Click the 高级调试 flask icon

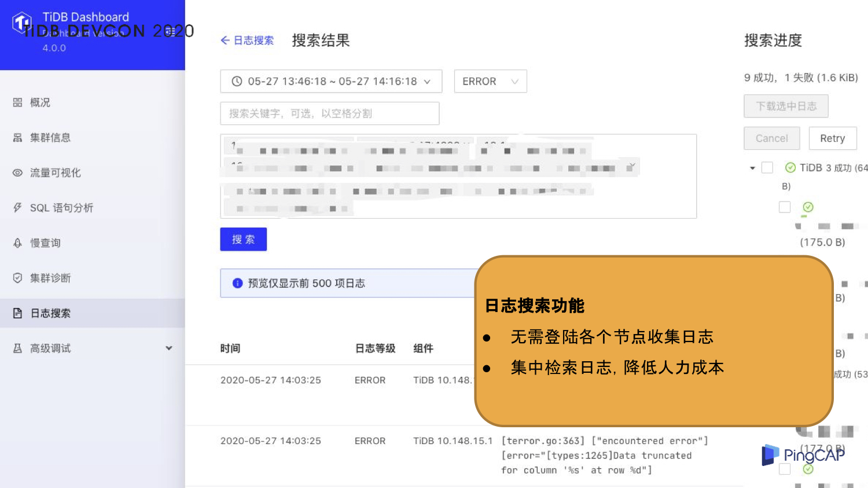point(17,348)
